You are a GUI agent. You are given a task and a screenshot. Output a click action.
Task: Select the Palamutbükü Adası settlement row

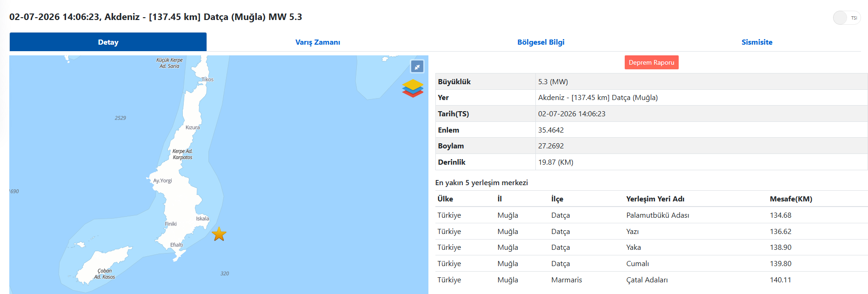[x=651, y=215]
